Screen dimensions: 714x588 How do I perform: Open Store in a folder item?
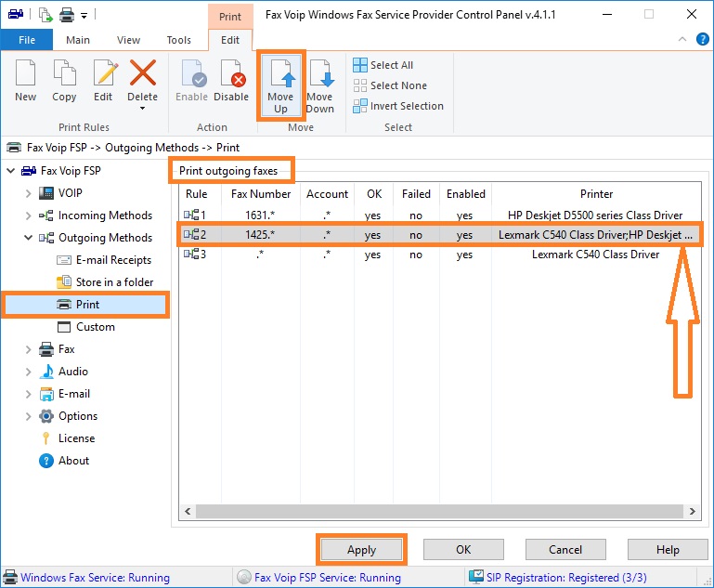coord(105,282)
